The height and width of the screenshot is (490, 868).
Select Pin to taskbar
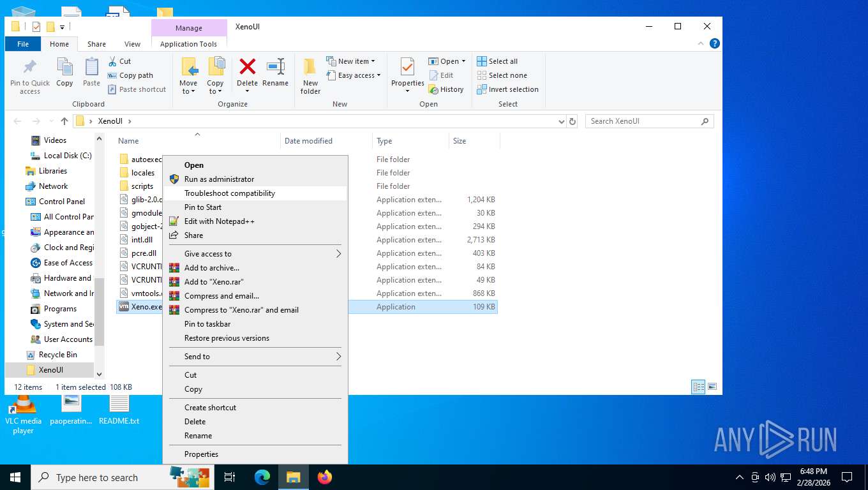click(x=255, y=324)
